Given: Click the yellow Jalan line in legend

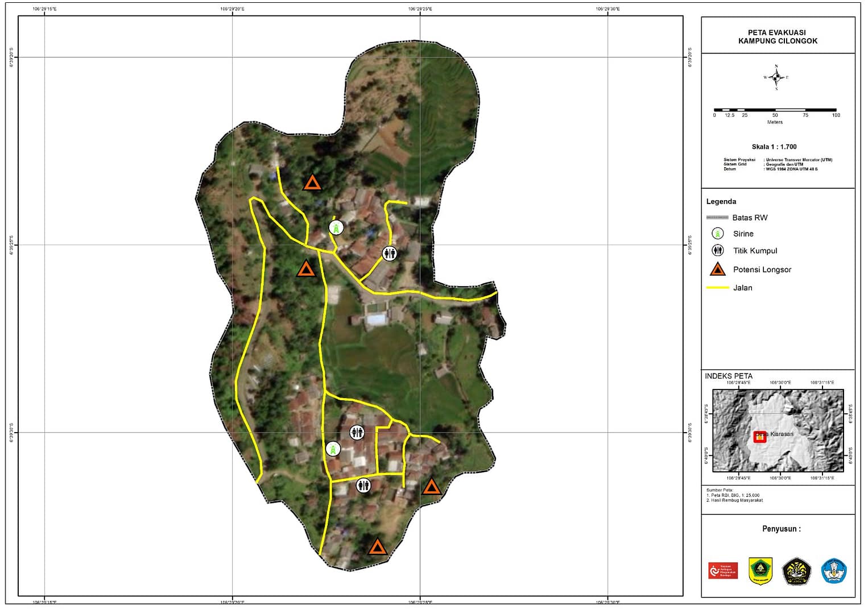Looking at the screenshot, I should [717, 288].
